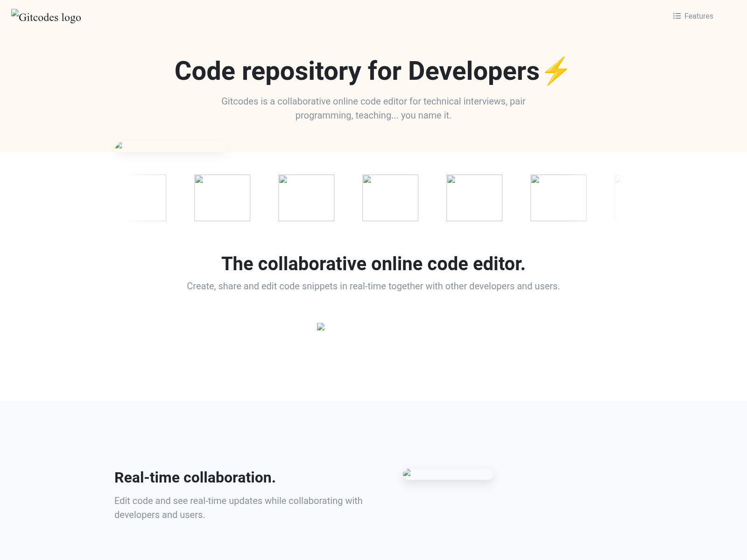Screen dimensions: 747x560
Task: Select the center carousel image box
Action: tap(390, 198)
